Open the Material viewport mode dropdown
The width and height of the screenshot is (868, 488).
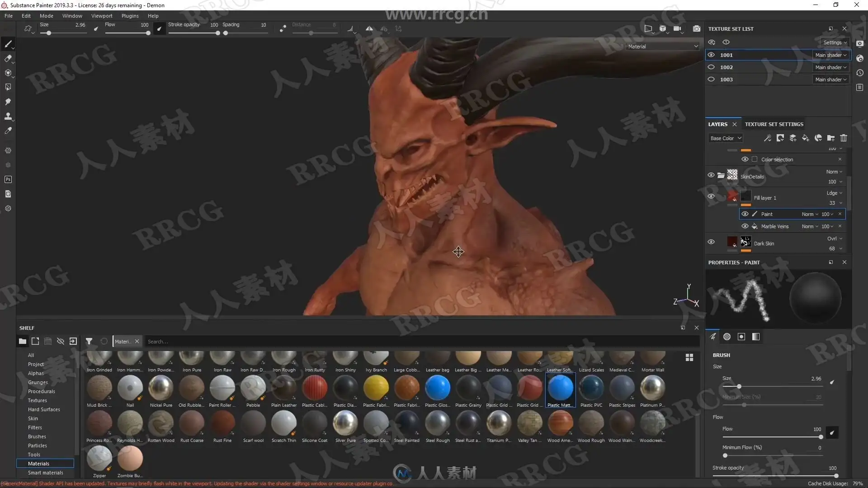(662, 46)
